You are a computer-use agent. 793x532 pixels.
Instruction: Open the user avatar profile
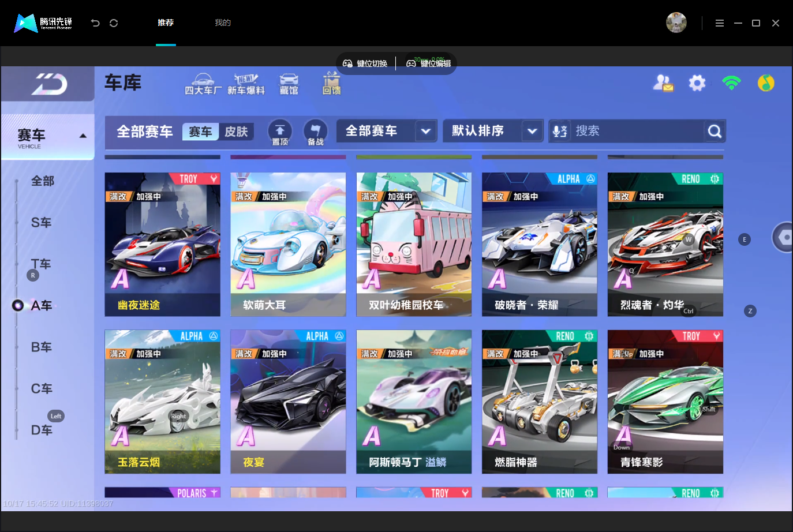[x=676, y=23]
